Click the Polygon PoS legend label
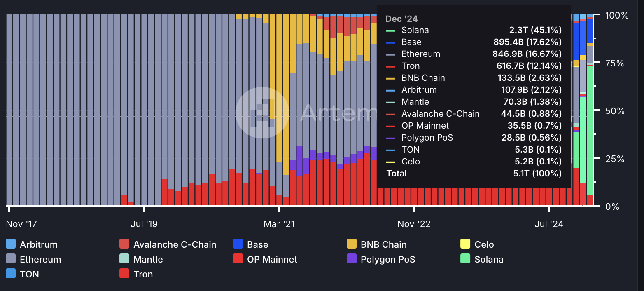The width and height of the screenshot is (644, 291). tap(388, 259)
